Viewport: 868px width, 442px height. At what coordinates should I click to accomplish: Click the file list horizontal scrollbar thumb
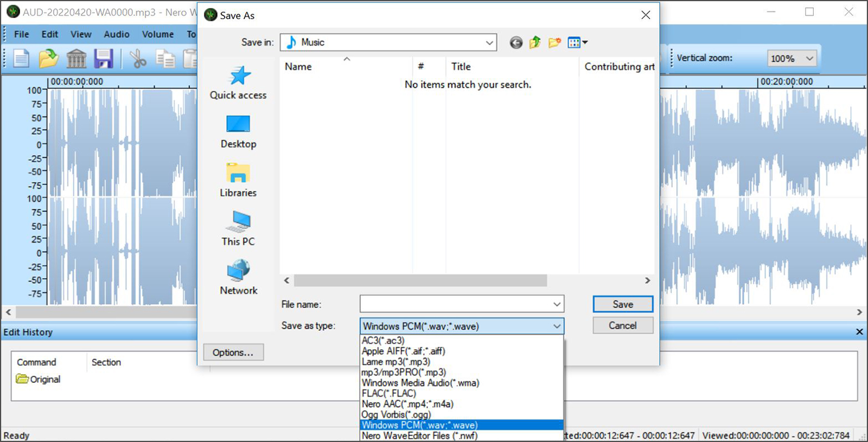[x=420, y=280]
